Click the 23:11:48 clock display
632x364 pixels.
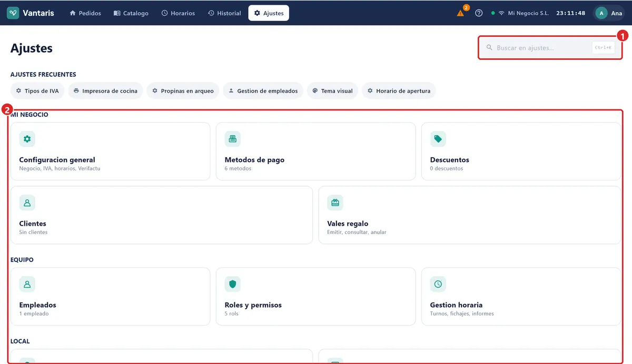(x=571, y=13)
